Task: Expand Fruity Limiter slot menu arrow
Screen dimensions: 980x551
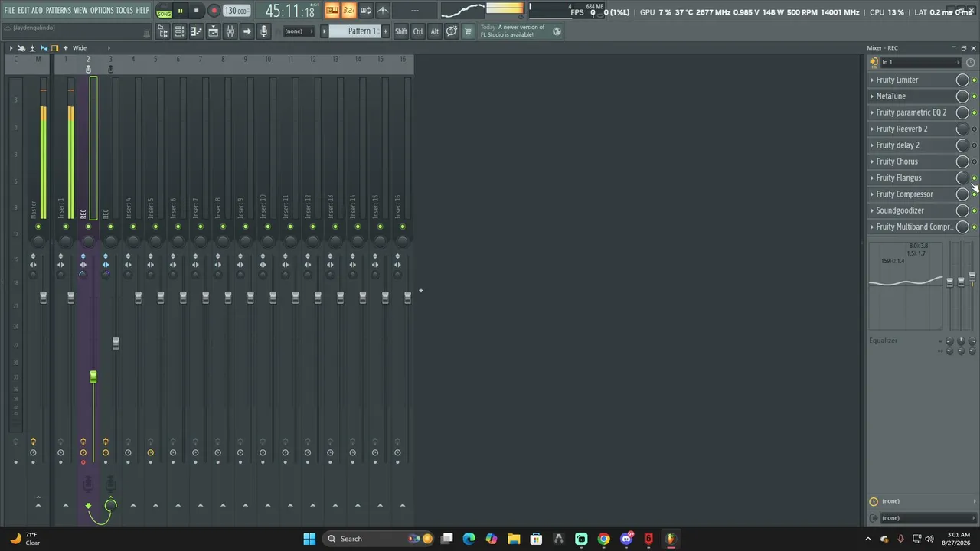Action: coord(872,80)
